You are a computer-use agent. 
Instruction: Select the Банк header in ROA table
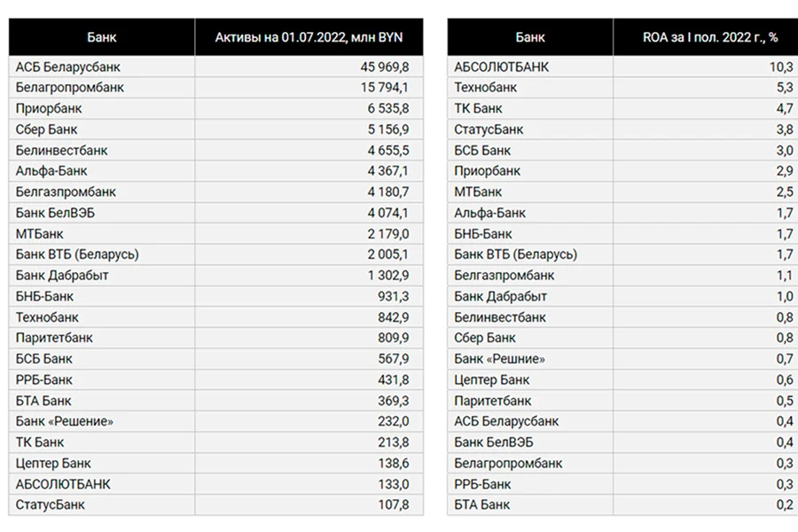530,37
